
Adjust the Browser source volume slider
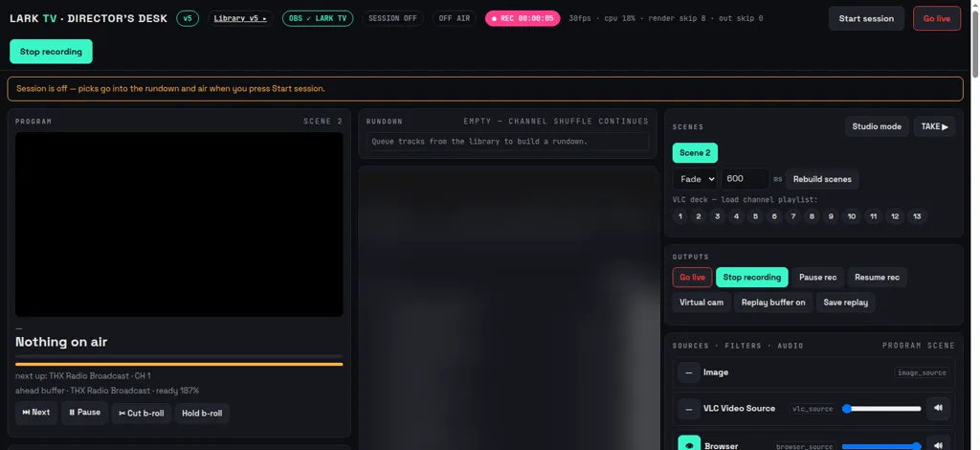pyautogui.click(x=881, y=446)
